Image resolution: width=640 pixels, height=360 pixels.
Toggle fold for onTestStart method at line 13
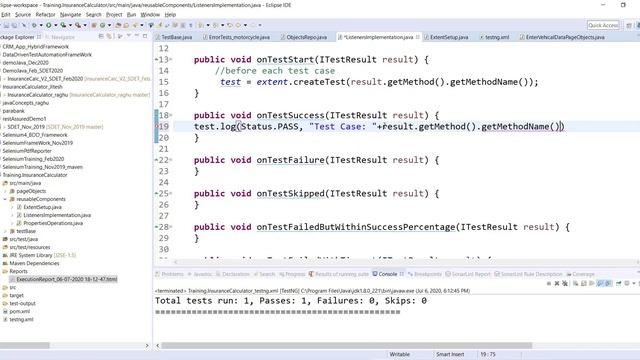[171, 60]
